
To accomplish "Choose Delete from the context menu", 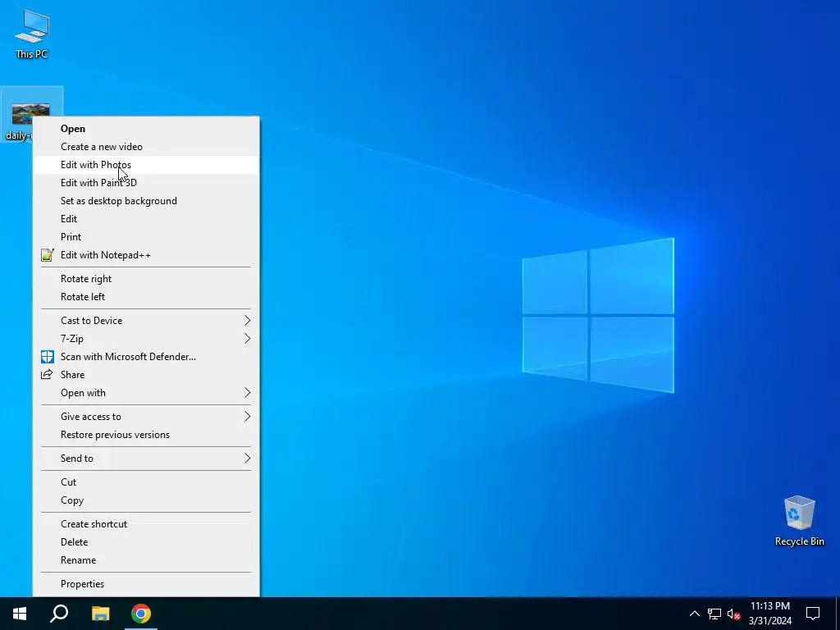I will point(146,542).
